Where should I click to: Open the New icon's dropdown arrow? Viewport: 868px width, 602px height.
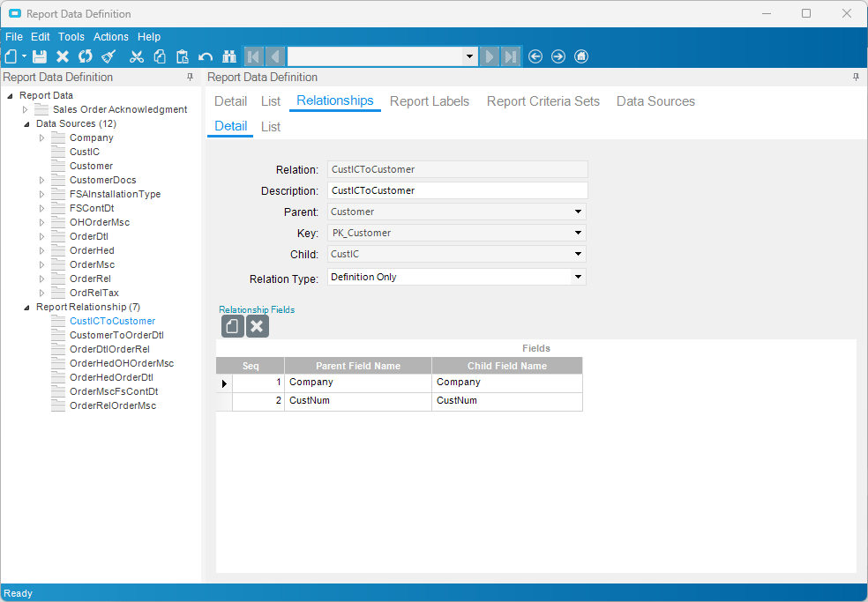click(x=25, y=56)
